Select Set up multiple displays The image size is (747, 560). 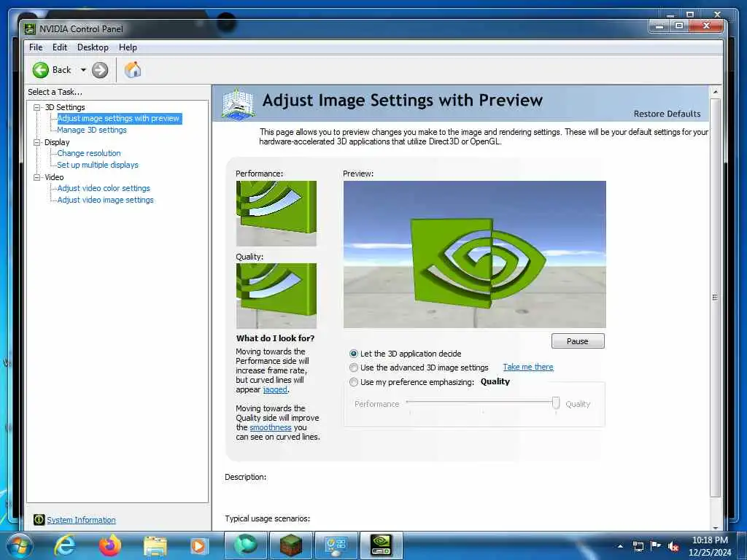point(98,165)
